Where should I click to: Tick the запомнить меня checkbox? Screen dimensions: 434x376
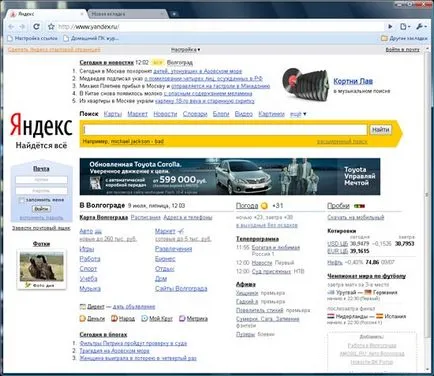click(x=22, y=200)
